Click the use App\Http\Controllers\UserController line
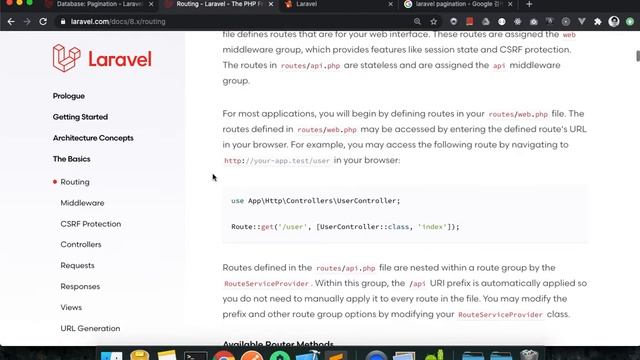 pyautogui.click(x=316, y=201)
